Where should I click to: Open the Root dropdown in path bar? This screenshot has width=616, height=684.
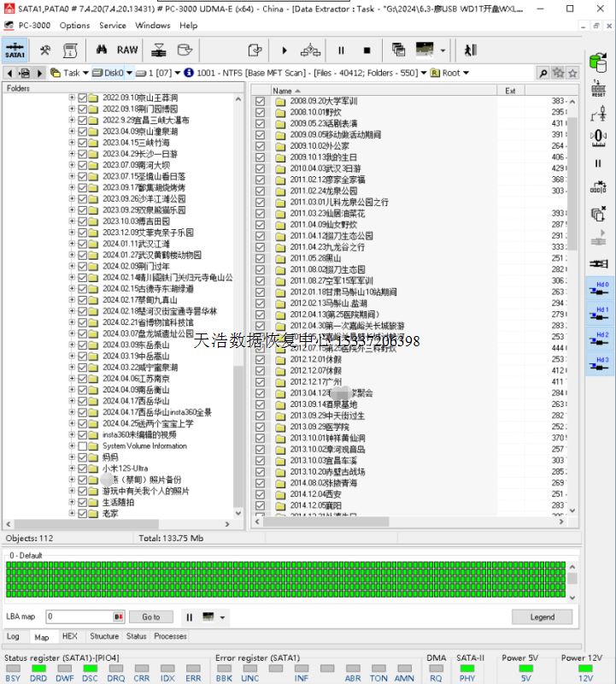click(452, 73)
